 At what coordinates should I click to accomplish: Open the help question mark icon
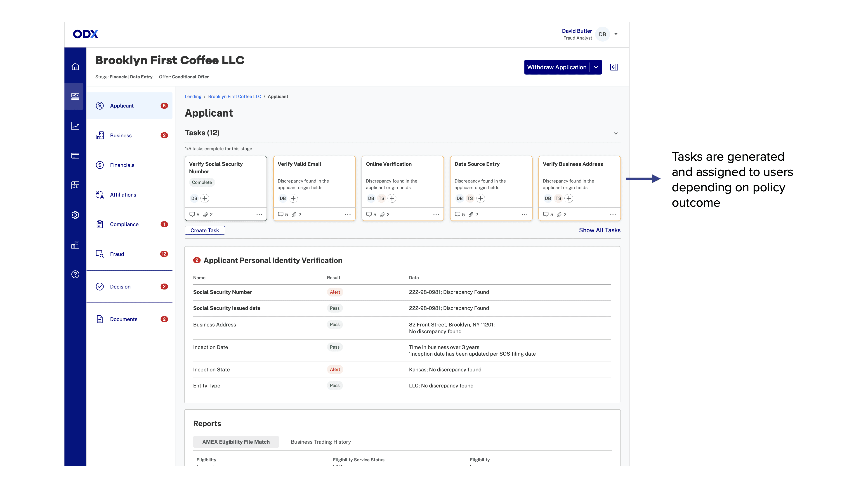pyautogui.click(x=75, y=274)
